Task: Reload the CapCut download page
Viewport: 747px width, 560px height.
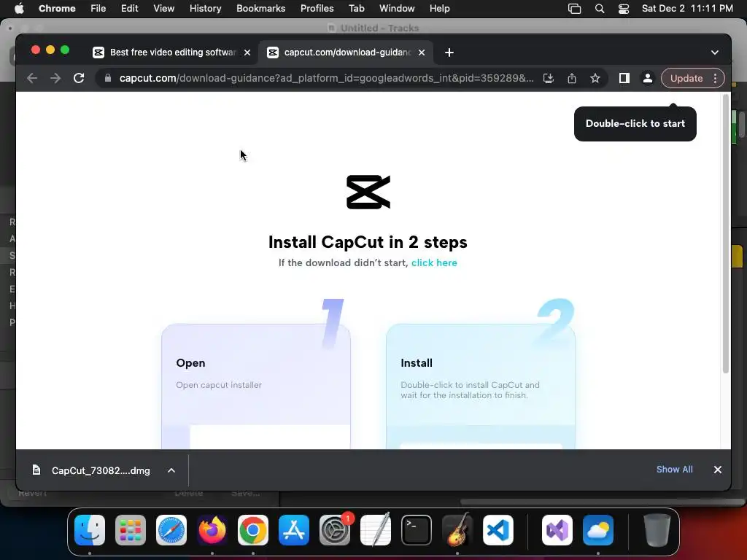Action: 79,78
